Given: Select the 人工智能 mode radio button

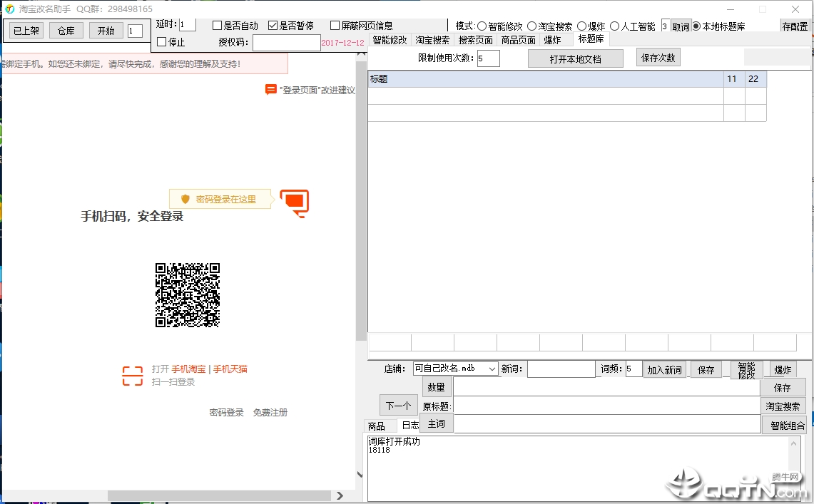Looking at the screenshot, I should click(x=615, y=26).
